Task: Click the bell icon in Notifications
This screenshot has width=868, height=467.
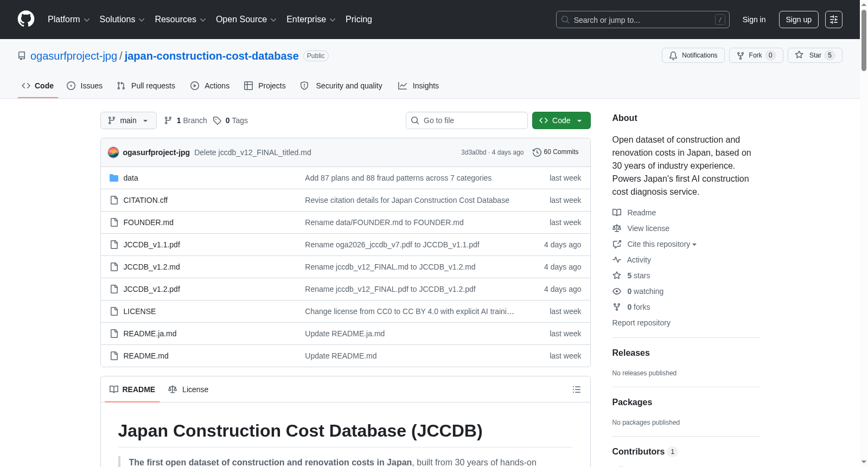Action: click(673, 55)
